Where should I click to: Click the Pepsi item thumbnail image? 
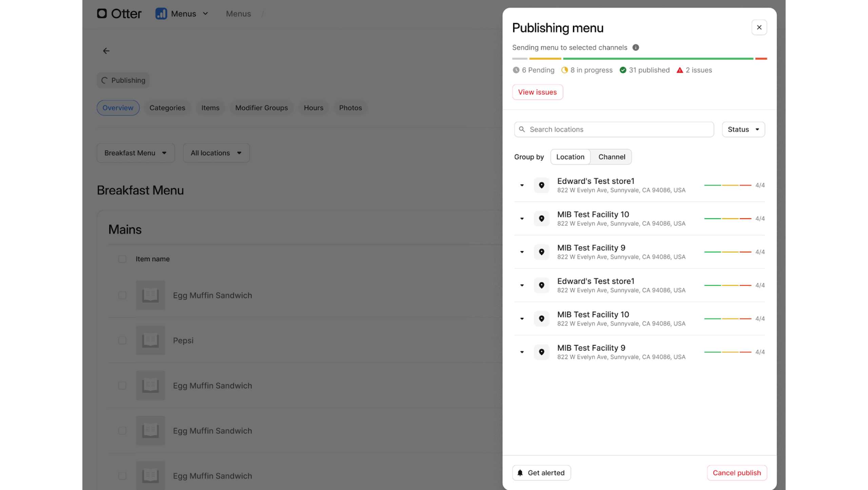click(x=150, y=340)
